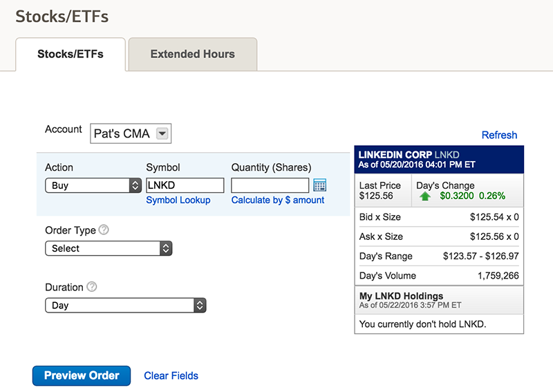Viewport: 553px width, 392px height.
Task: Click the Preview Order button
Action: (82, 375)
